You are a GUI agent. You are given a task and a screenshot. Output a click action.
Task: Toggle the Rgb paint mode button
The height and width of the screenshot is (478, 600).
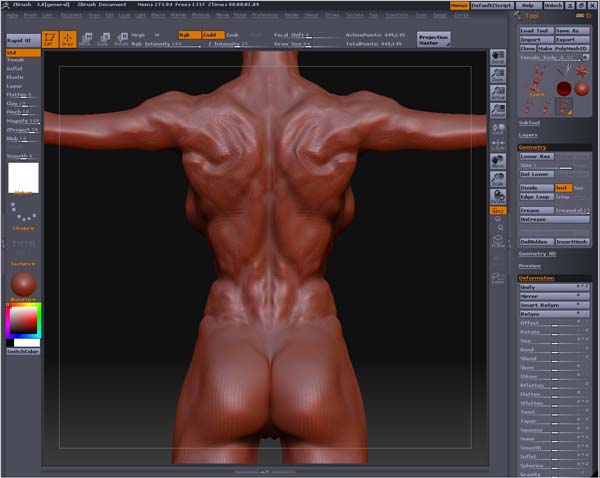pos(188,34)
